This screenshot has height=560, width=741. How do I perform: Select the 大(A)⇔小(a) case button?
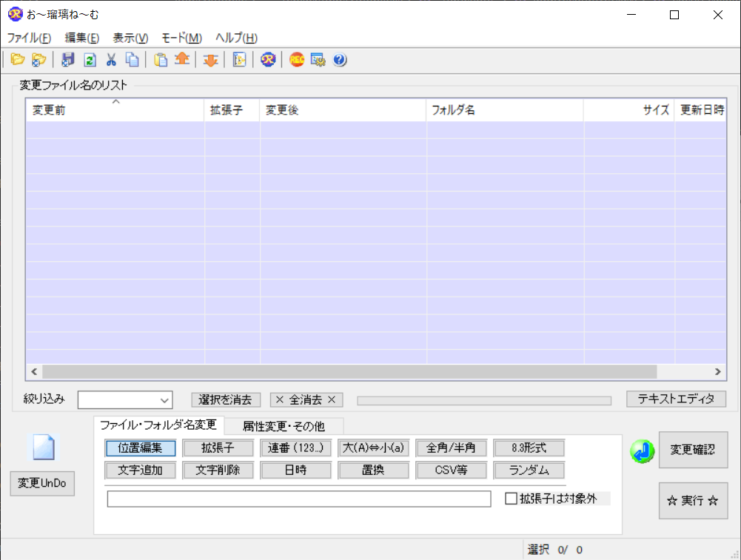pos(373,448)
